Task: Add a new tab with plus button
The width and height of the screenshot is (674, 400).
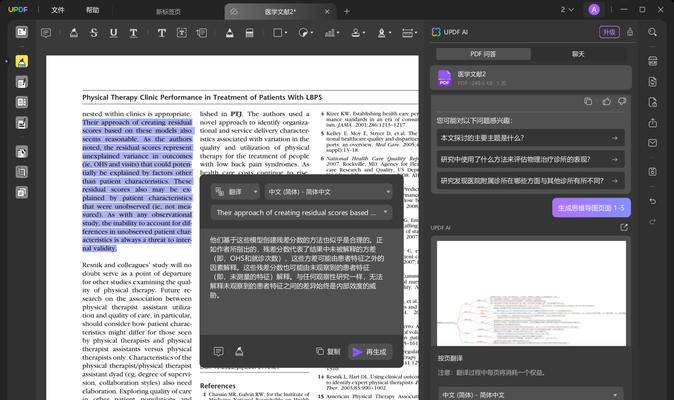Action: [347, 12]
